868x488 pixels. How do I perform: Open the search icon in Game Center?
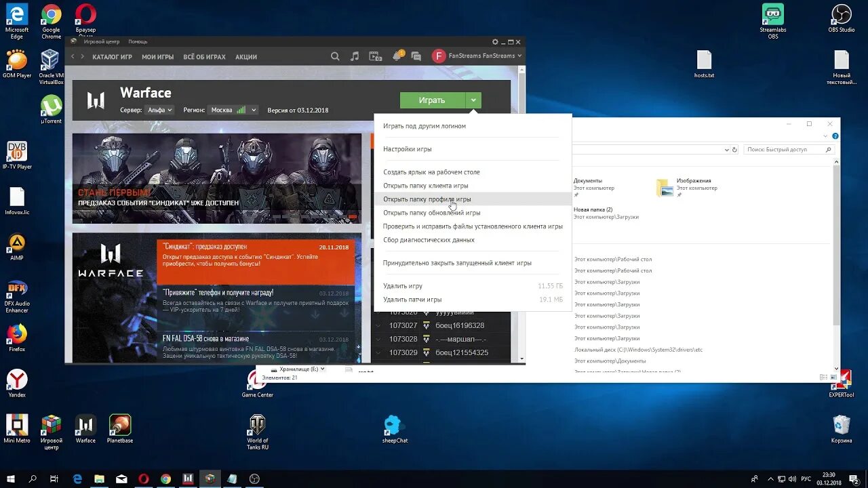click(335, 56)
